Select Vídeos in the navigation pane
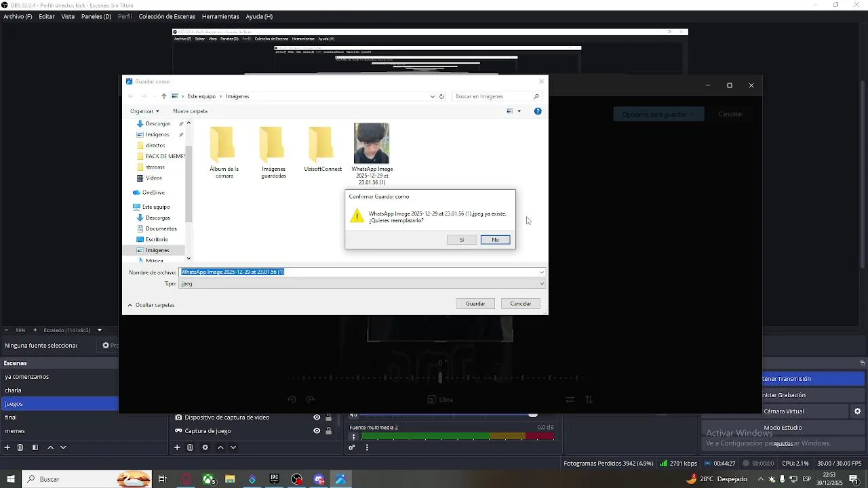 pyautogui.click(x=153, y=178)
